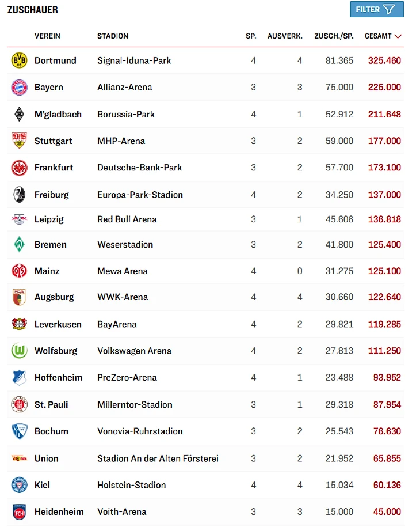Click the Verein column header
Image resolution: width=420 pixels, height=527 pixels.
[x=47, y=36]
